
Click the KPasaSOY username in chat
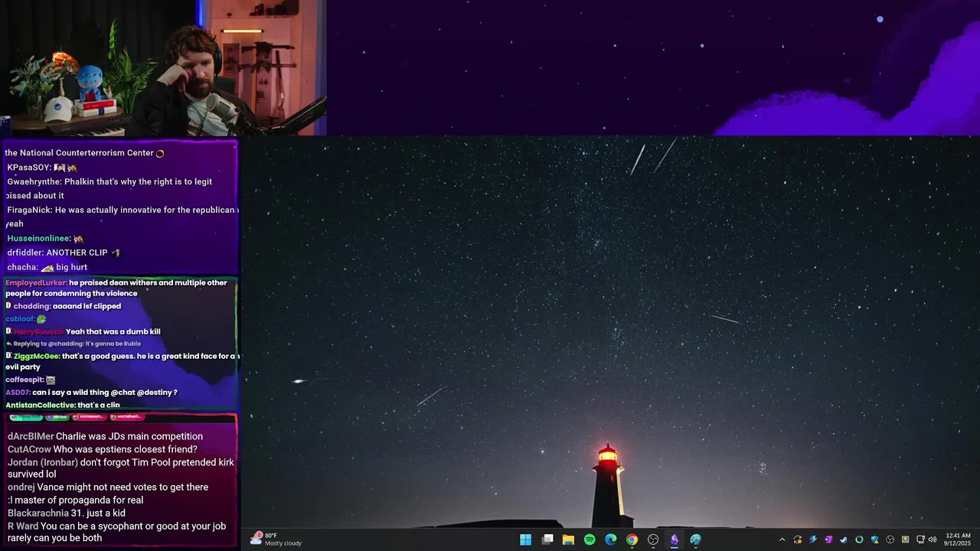29,168
